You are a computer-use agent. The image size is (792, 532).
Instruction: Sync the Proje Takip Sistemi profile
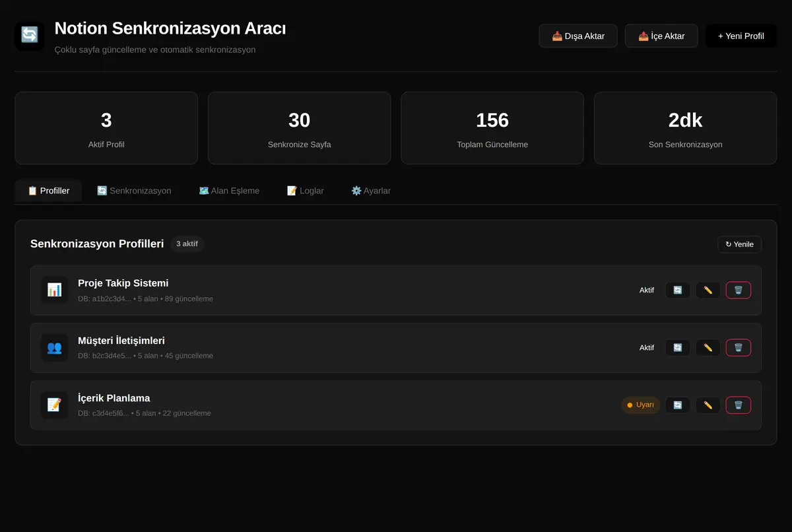coord(678,290)
